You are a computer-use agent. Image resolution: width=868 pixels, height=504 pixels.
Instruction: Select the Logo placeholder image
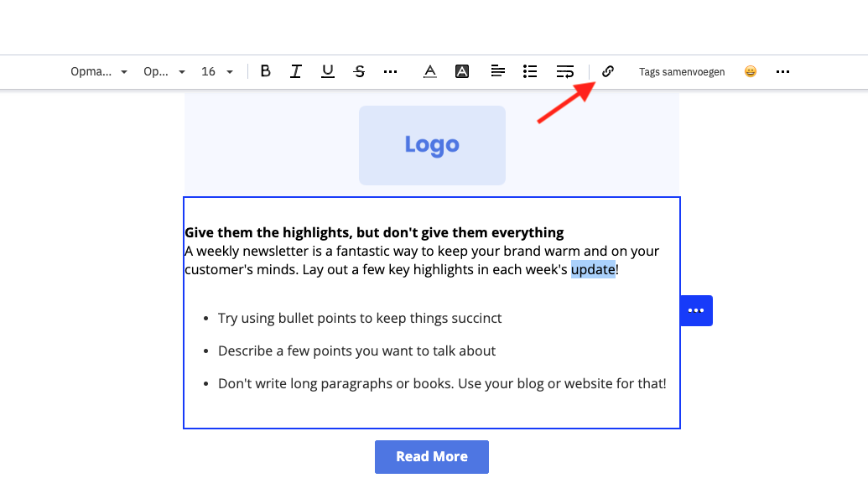(x=432, y=146)
